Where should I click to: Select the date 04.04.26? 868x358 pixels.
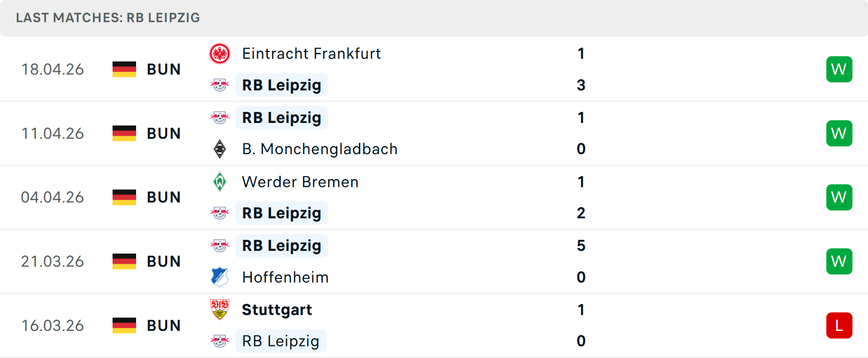pyautogui.click(x=52, y=197)
